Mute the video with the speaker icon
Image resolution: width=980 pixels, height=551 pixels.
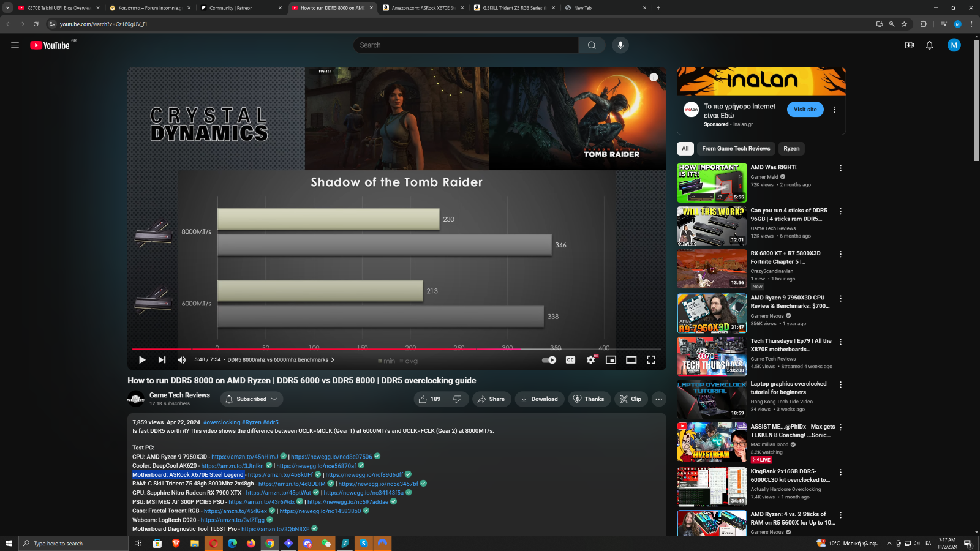[x=181, y=360]
